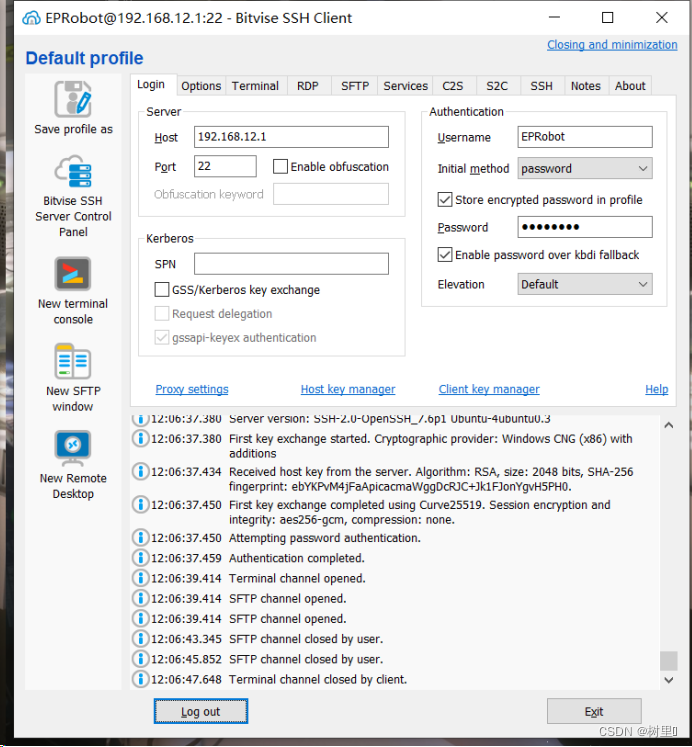Launch New Remote Desktop icon
Viewport: 692px width, 747px height.
pyautogui.click(x=72, y=448)
